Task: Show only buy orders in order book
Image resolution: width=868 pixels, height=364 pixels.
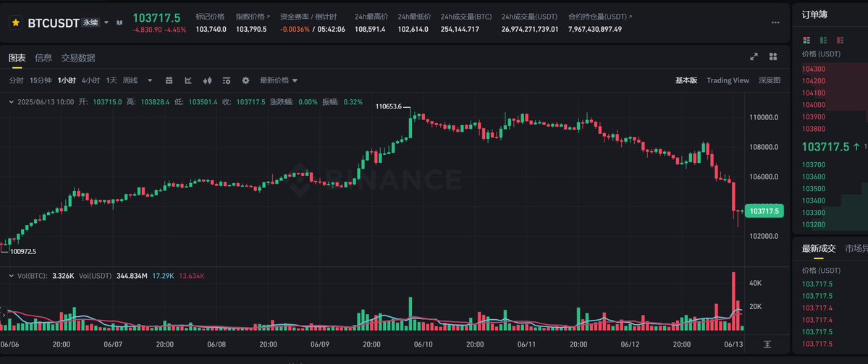Action: point(823,40)
